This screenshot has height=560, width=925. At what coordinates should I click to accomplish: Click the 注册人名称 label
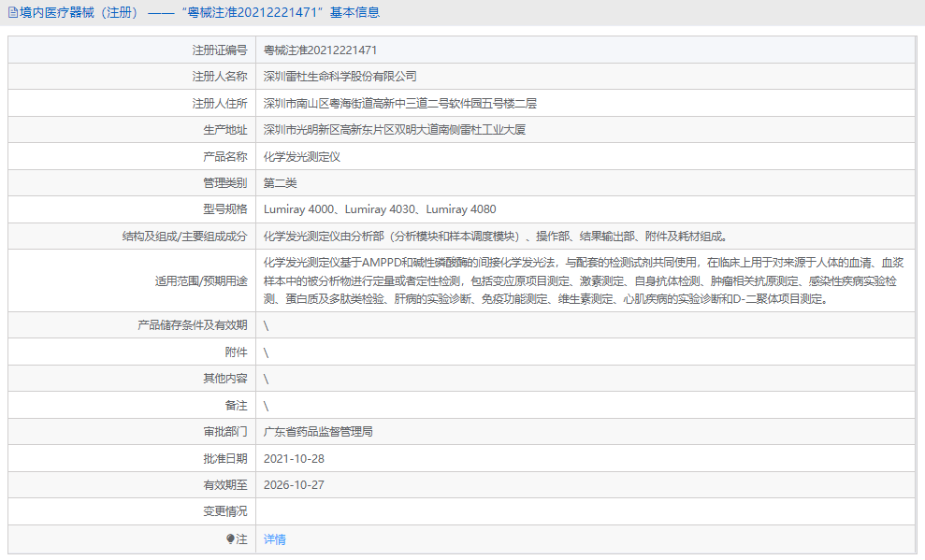coord(220,77)
